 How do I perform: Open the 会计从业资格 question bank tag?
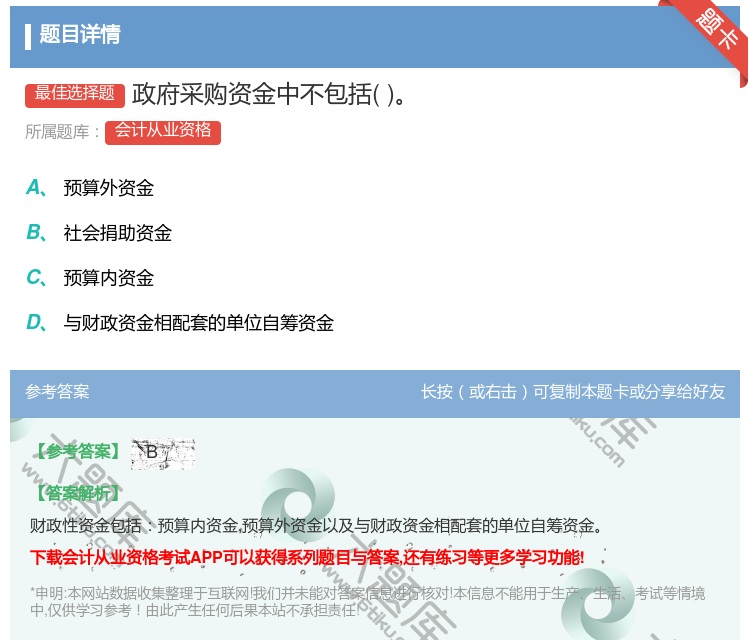[163, 132]
